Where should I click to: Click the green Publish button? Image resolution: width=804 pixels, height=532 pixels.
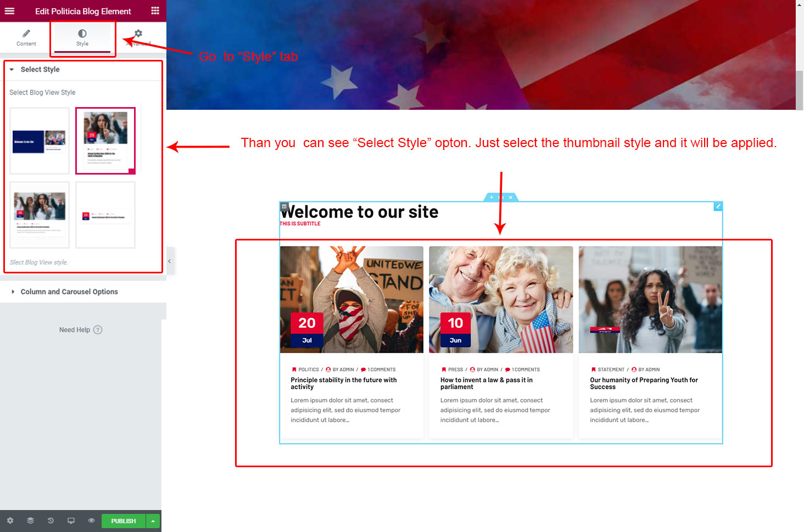tap(123, 521)
